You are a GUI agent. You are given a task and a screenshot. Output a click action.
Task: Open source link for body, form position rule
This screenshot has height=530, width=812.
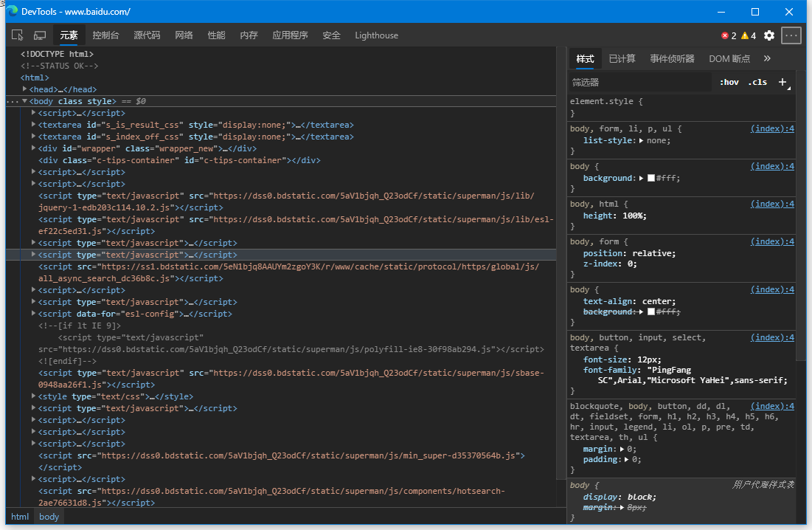point(772,241)
